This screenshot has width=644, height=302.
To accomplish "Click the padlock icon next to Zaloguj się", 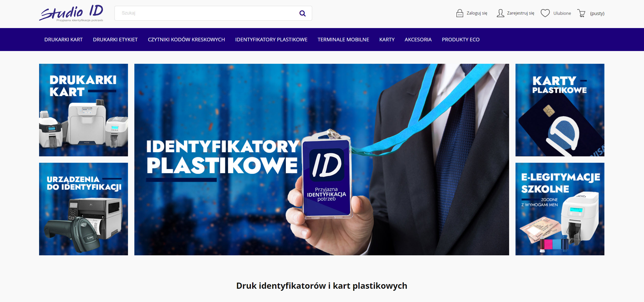I will (x=460, y=13).
